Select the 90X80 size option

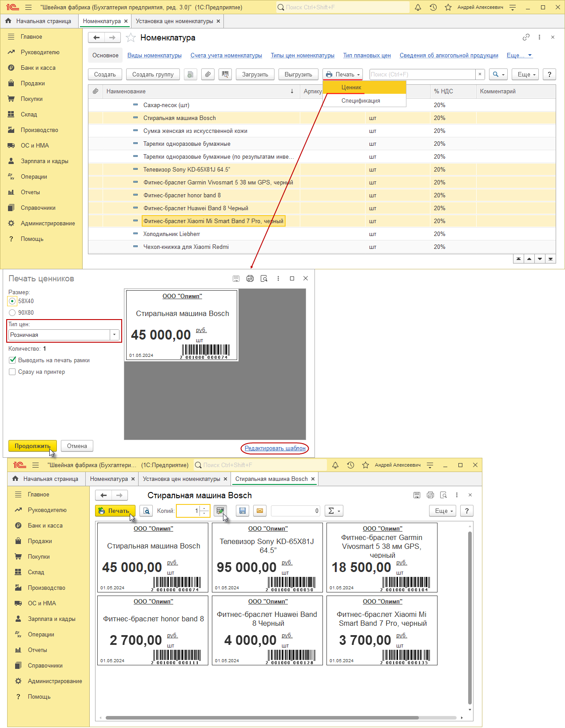[12, 313]
